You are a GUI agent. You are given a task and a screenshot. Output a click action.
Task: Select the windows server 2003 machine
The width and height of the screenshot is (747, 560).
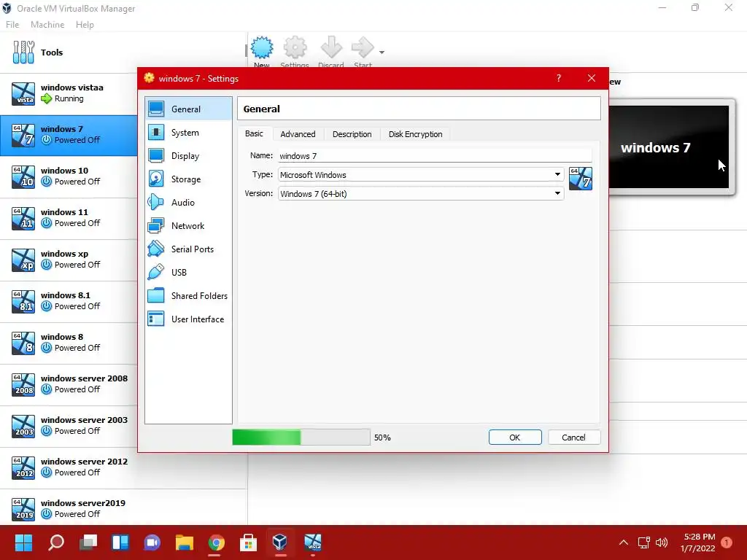(69, 426)
